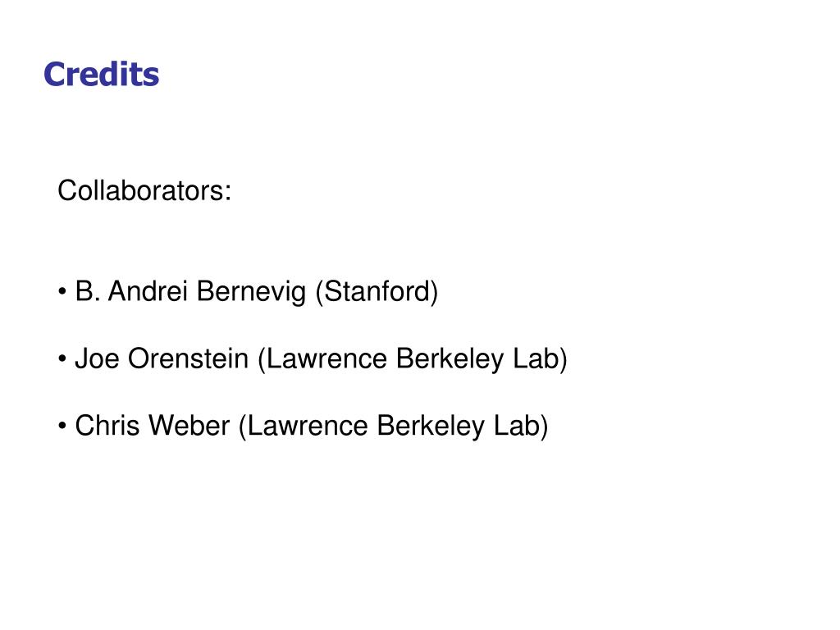
Task: Click the word Joe
Action: pos(97,358)
